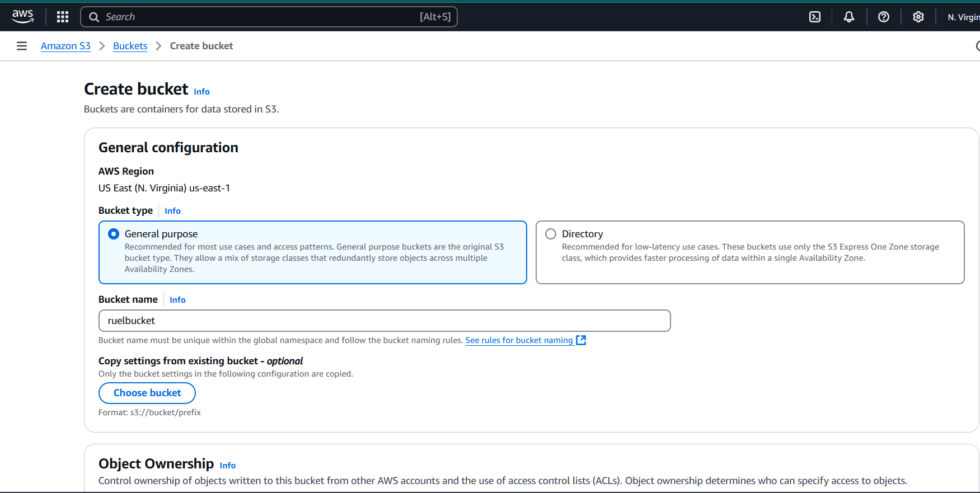Open the help question mark icon
980x493 pixels.
point(884,17)
